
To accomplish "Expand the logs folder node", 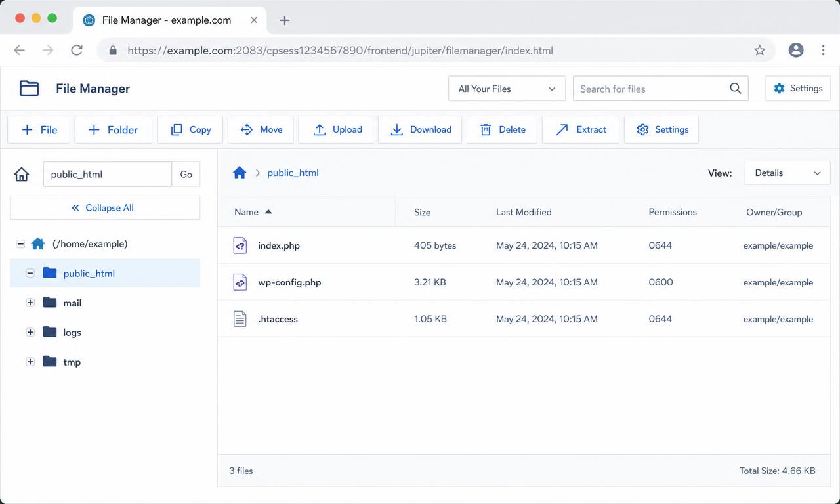I will coord(30,332).
